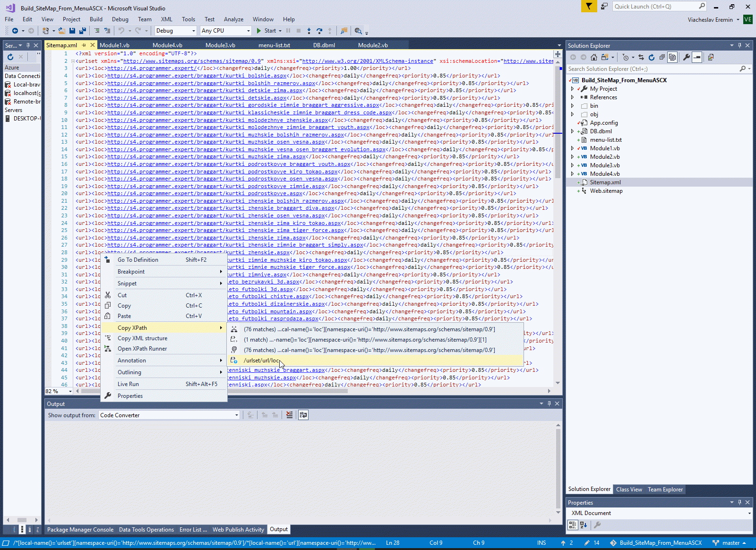The image size is (756, 550).
Task: Click the Alphabetical sort icon in Properties
Action: click(584, 524)
